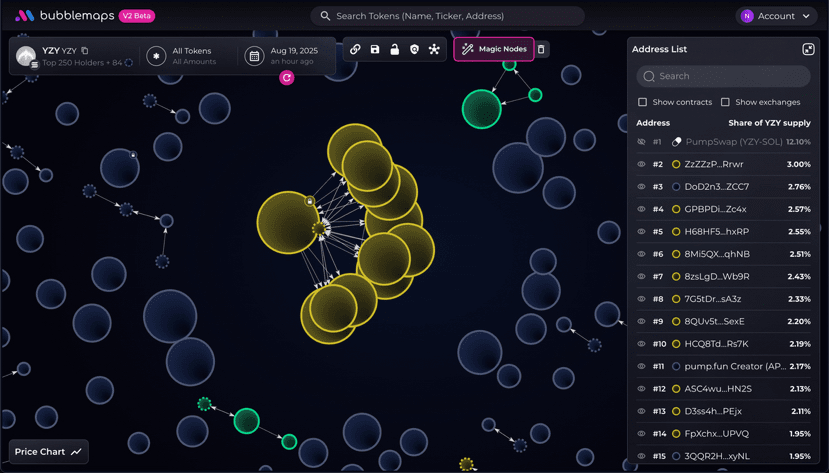Select PumpSwap (YZY-SOL) address row
829x473 pixels.
(723, 142)
